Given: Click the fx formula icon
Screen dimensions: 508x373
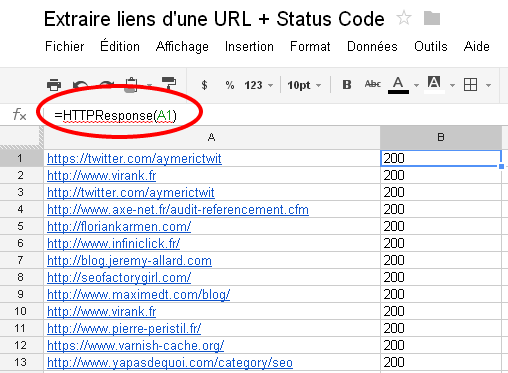Looking at the screenshot, I should tap(19, 115).
